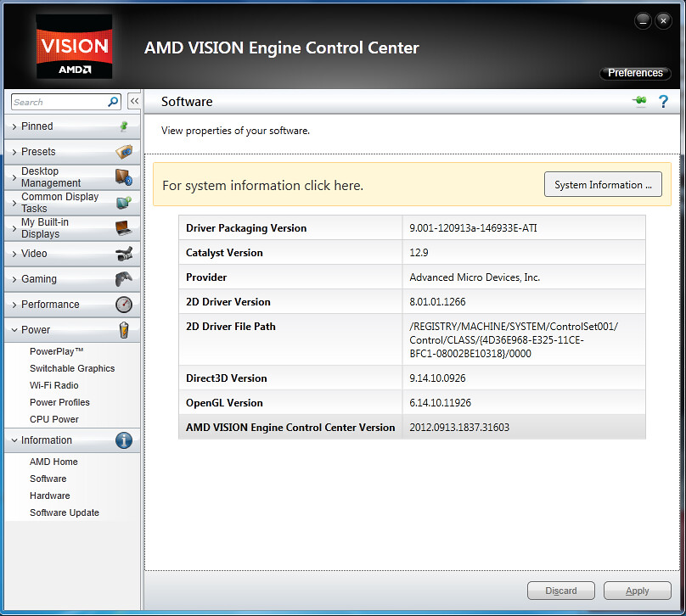This screenshot has height=616, width=686.
Task: Click the Driver Packaging Version value
Action: pos(473,228)
